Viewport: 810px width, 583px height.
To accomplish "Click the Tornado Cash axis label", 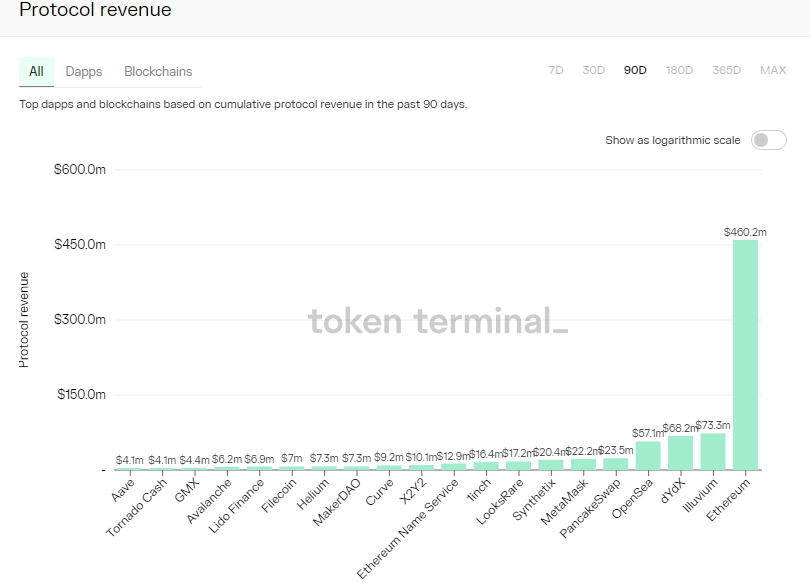I will point(137,507).
